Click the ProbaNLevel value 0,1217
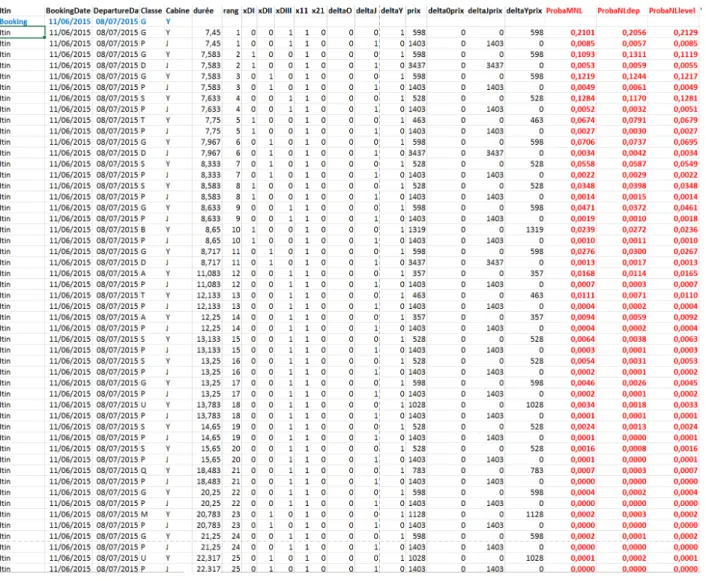This screenshot has width=706, height=581. tap(685, 76)
